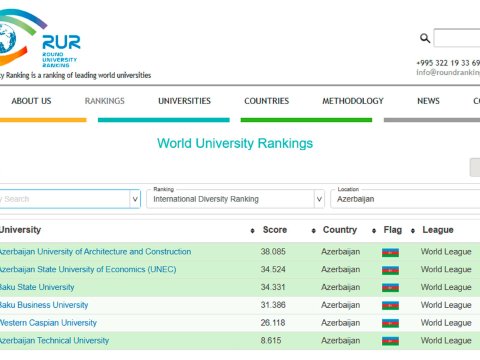Open the search box dropdown arrow
This screenshot has width=480, height=360.
pyautogui.click(x=135, y=199)
